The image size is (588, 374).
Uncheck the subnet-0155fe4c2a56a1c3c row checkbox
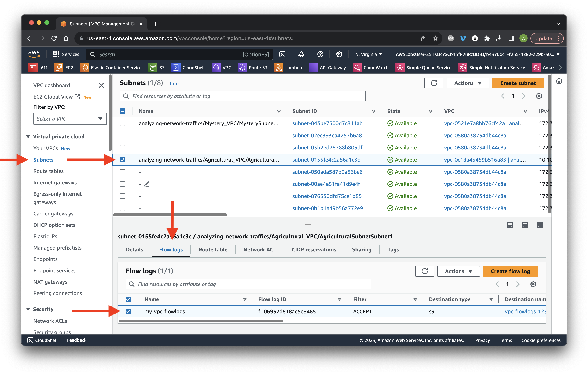point(123,160)
